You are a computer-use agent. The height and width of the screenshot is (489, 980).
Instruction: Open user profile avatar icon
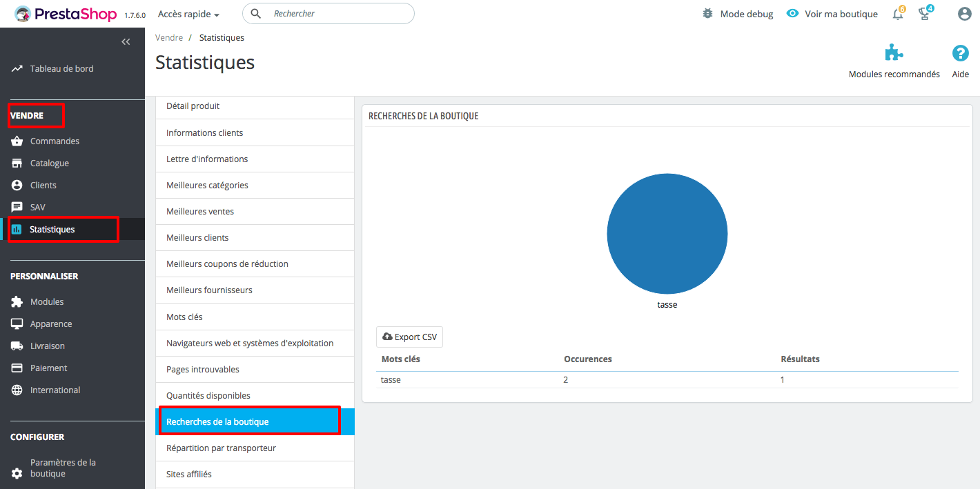click(964, 14)
